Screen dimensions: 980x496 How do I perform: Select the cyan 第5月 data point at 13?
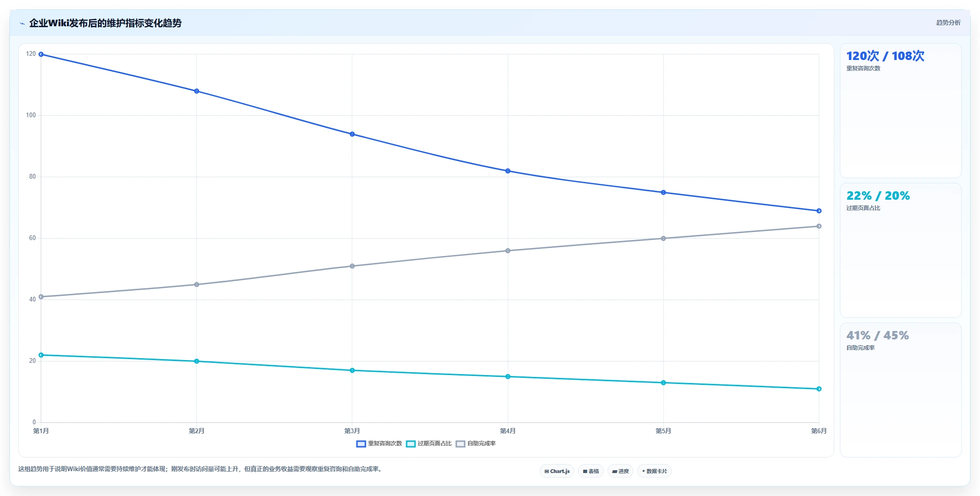pyautogui.click(x=663, y=383)
